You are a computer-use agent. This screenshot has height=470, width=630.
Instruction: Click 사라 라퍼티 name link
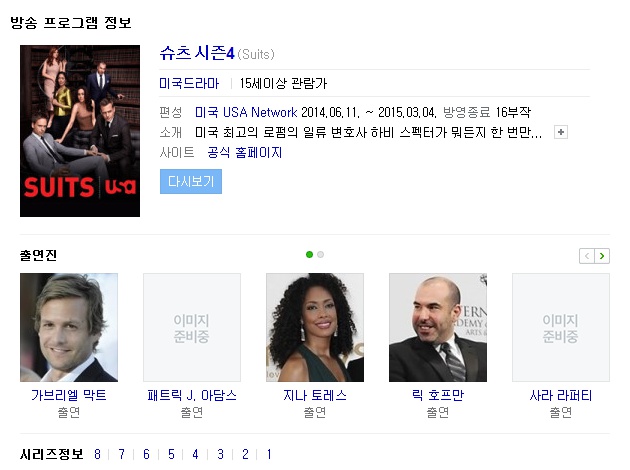560,395
